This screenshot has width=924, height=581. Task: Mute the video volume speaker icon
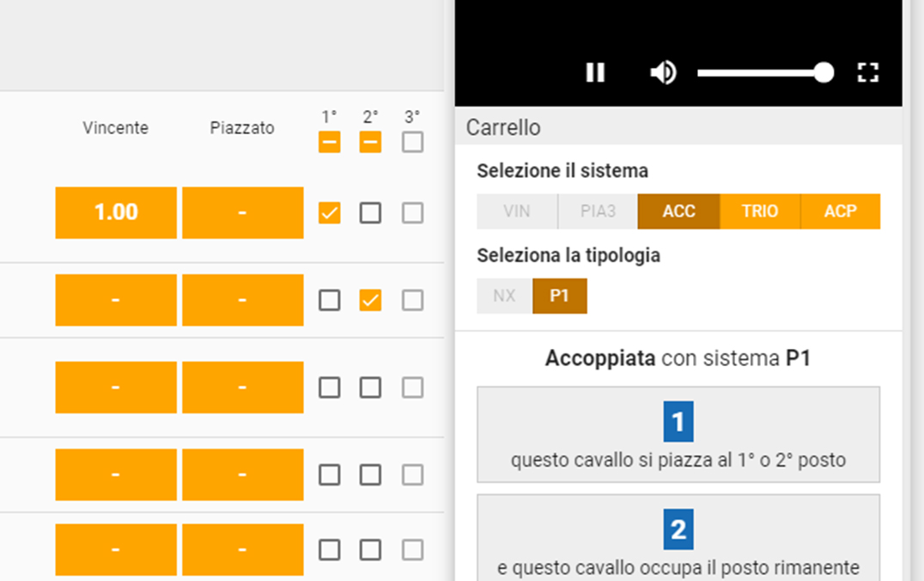tap(664, 72)
